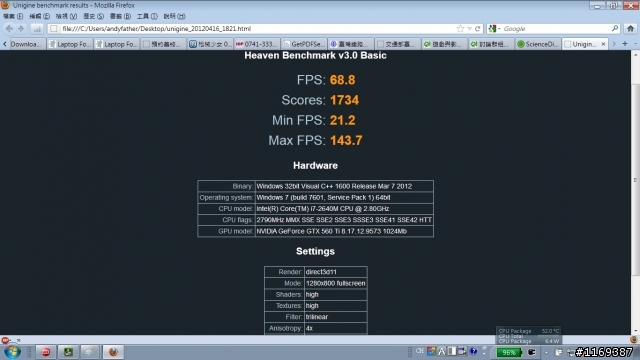This screenshot has width=640, height=360.
Task: Open the (B) Bookmarks menu
Action: click(120, 16)
